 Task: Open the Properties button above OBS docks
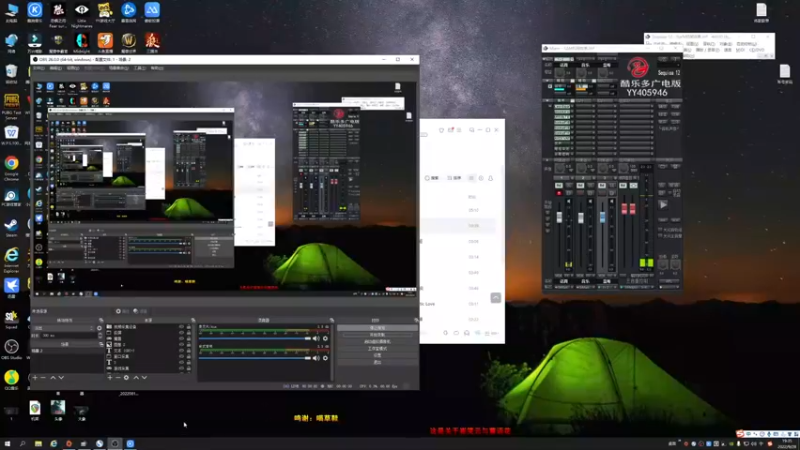(122, 311)
